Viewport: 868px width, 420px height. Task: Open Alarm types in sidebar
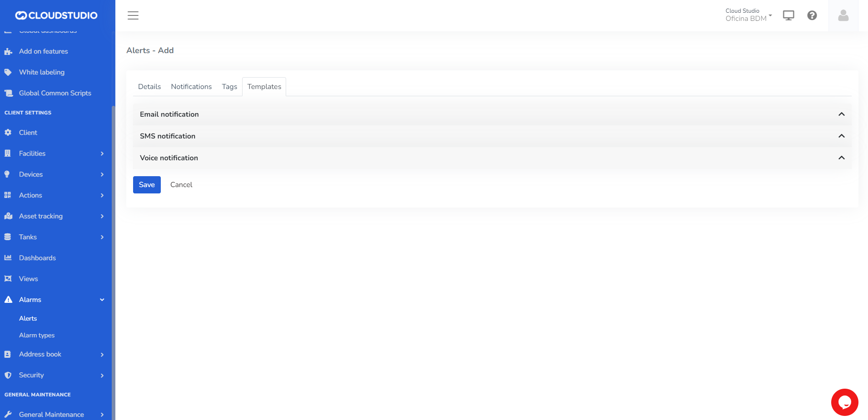pyautogui.click(x=37, y=336)
